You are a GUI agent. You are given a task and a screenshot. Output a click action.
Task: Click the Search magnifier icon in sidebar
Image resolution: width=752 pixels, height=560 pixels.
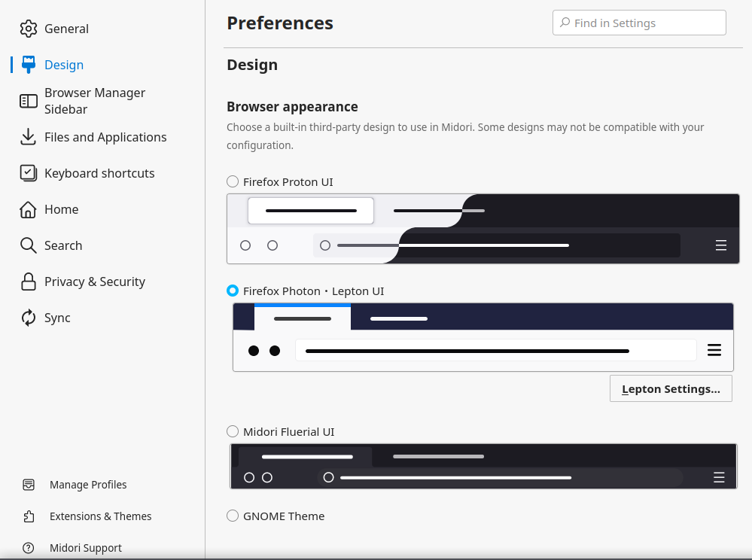point(29,245)
